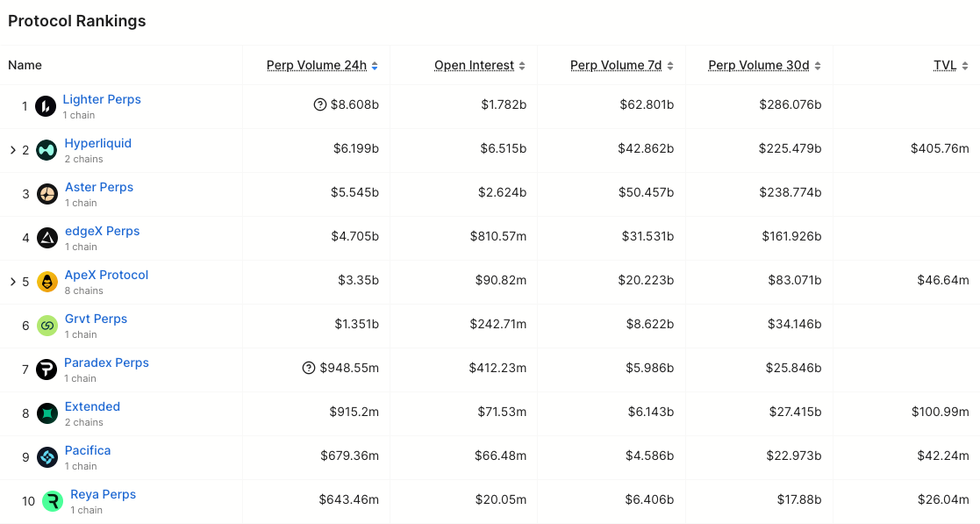Click the Pacifica logo icon
The image size is (980, 524).
pos(46,457)
